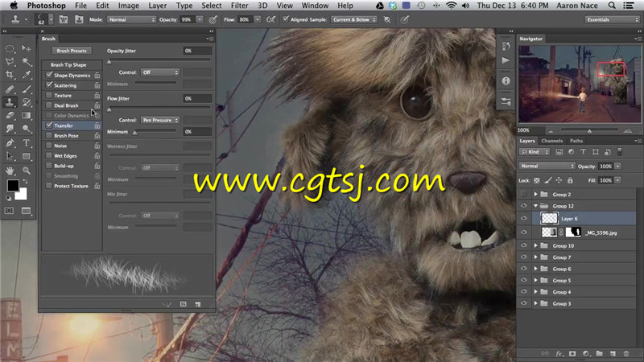
Task: Open the Flow Jitter Pen Pressure dropdown
Action: (159, 120)
